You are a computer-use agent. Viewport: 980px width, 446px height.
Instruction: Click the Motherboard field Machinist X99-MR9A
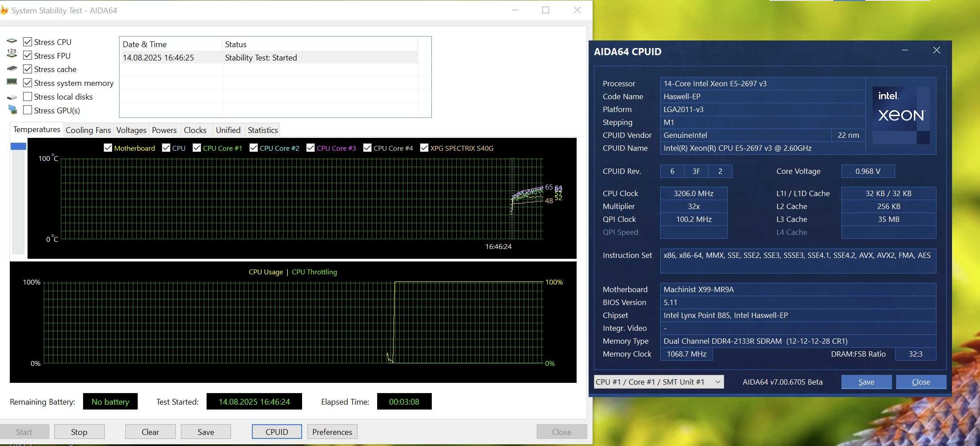point(798,289)
